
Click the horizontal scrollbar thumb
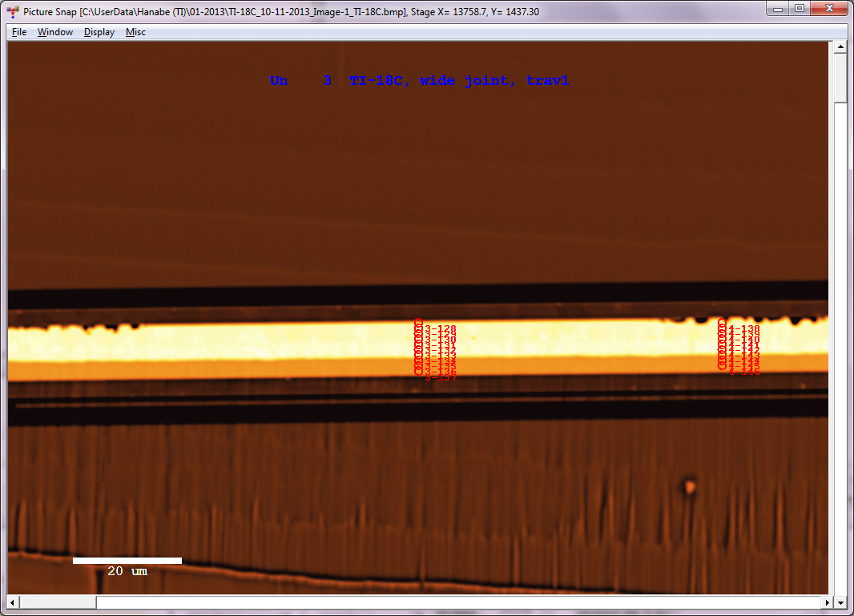click(x=457, y=602)
